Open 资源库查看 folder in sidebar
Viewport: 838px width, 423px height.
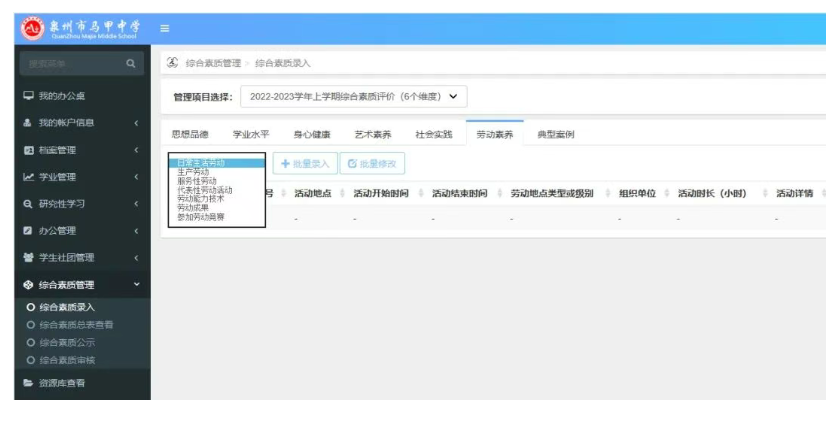point(61,382)
